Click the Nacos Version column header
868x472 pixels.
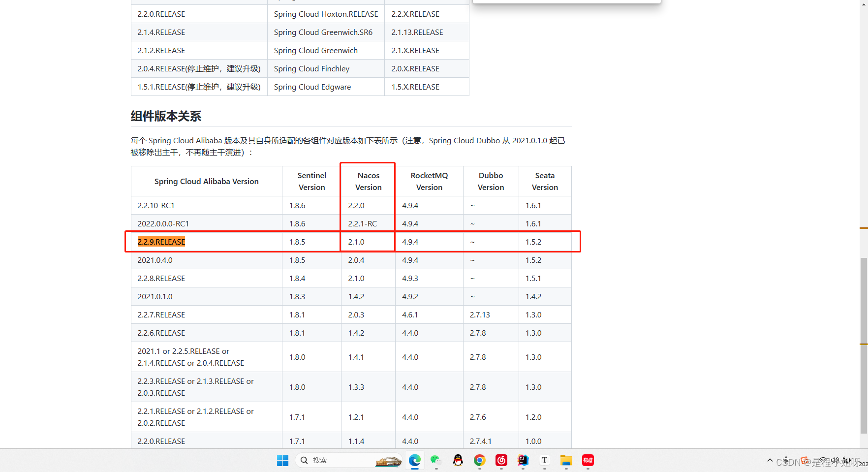pyautogui.click(x=369, y=181)
